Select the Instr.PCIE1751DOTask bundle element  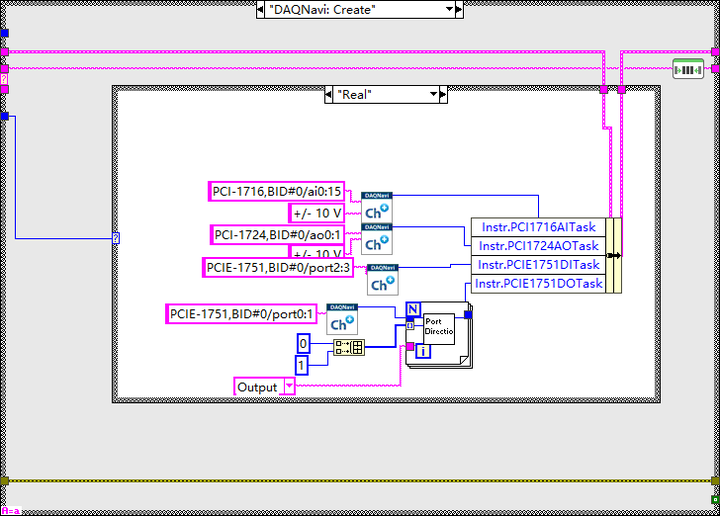(x=539, y=284)
